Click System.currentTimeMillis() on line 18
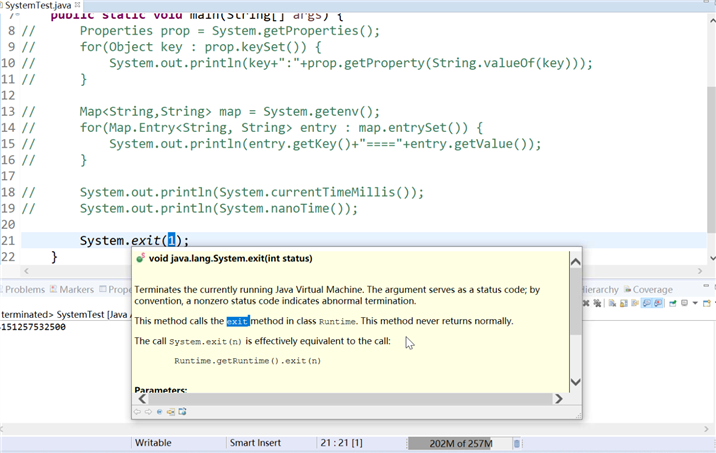 (317, 192)
